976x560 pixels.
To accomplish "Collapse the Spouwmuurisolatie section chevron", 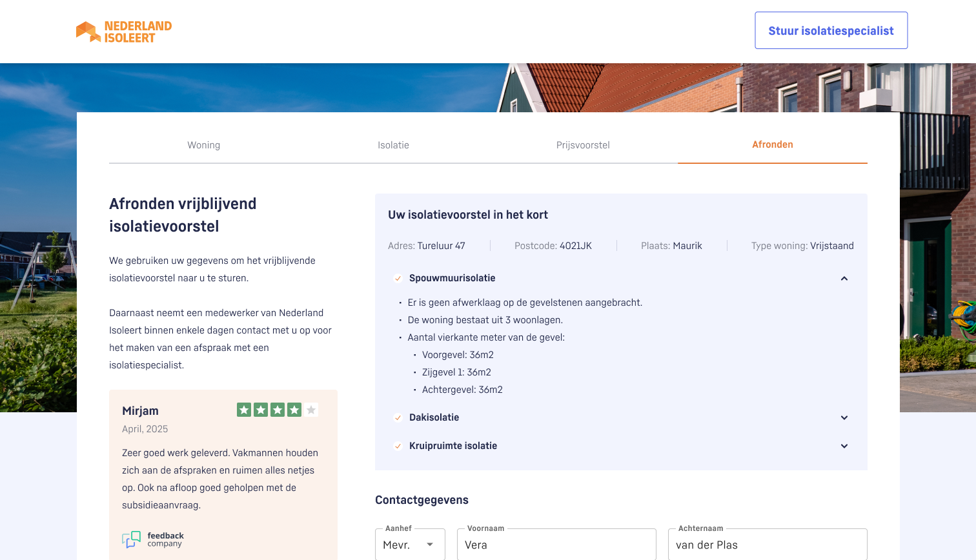I will (x=844, y=279).
